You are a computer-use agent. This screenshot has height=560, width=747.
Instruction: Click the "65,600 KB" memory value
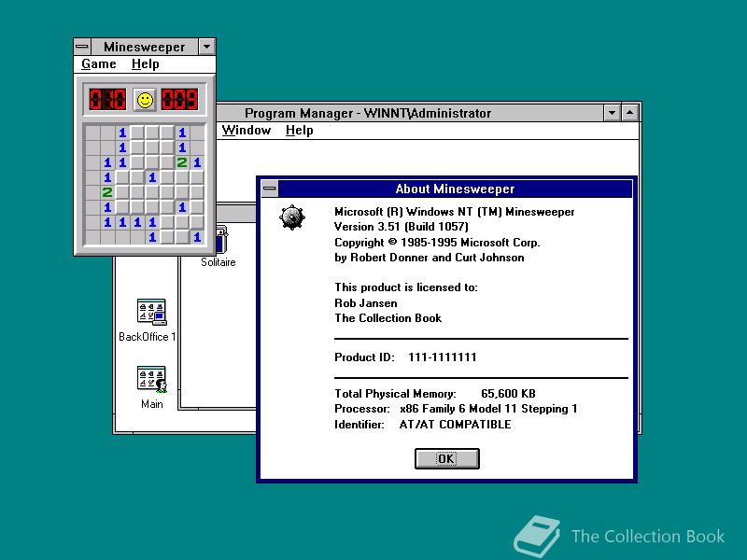tap(508, 394)
